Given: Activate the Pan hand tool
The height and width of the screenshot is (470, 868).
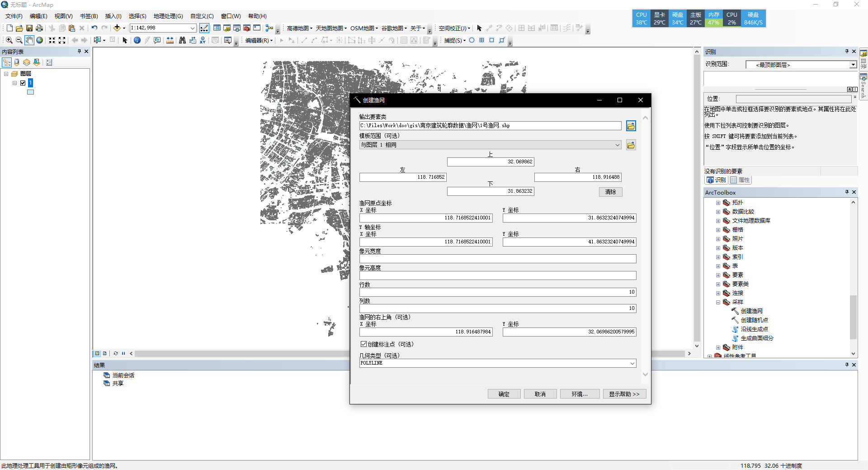Looking at the screenshot, I should coord(29,40).
